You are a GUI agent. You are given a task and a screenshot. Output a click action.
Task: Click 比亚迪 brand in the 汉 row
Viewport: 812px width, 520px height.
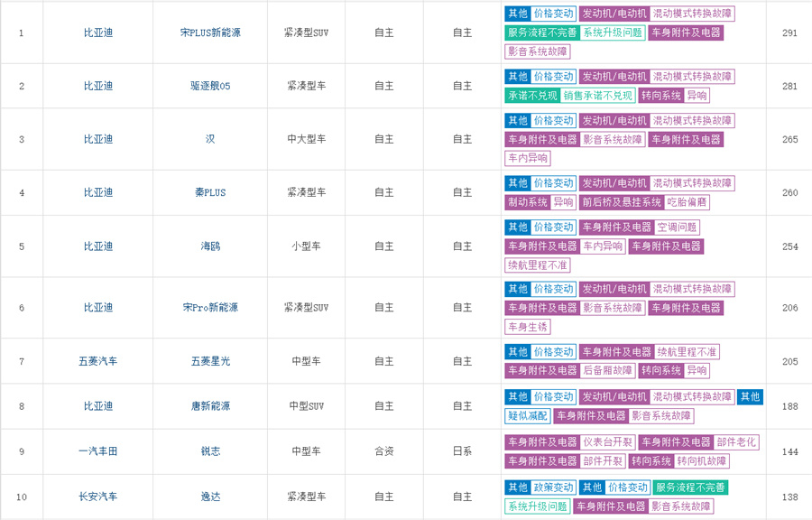pyautogui.click(x=97, y=139)
